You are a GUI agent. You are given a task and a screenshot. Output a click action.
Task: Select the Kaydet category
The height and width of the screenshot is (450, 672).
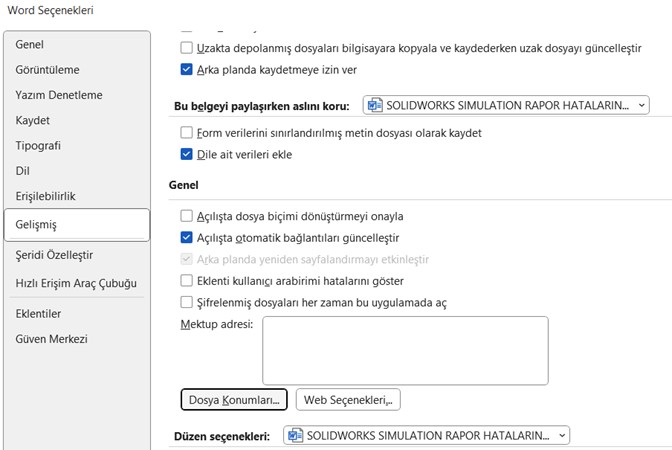[x=32, y=120]
